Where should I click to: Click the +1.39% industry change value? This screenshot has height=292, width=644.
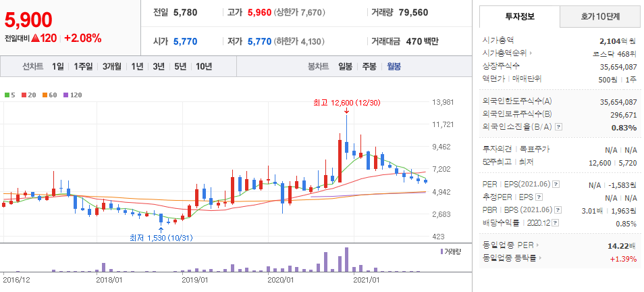[623, 259]
